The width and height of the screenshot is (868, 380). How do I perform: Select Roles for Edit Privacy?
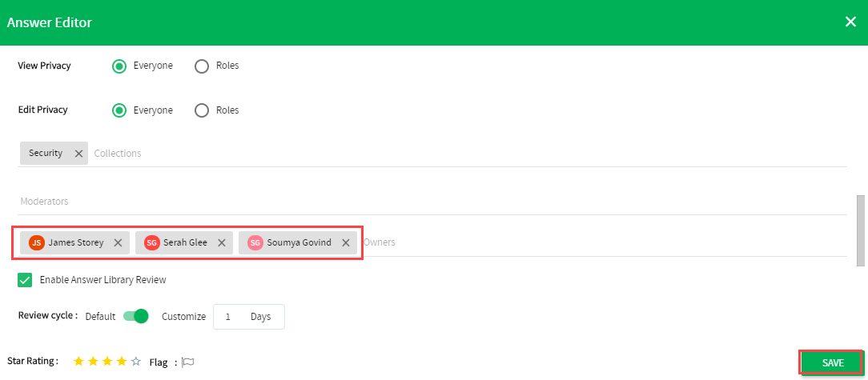tap(202, 110)
